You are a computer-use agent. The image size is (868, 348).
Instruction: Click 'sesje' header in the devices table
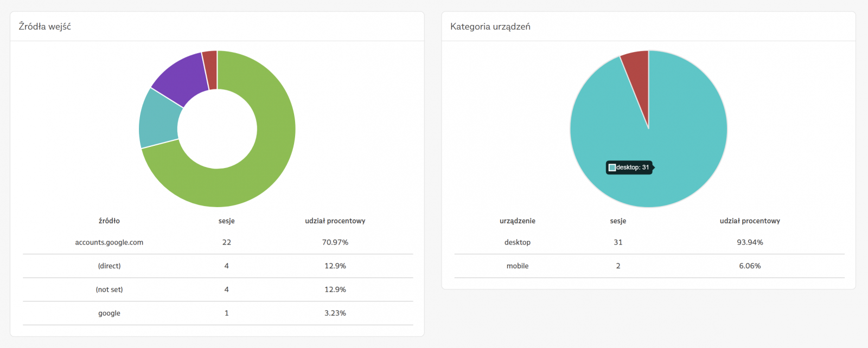[618, 221]
